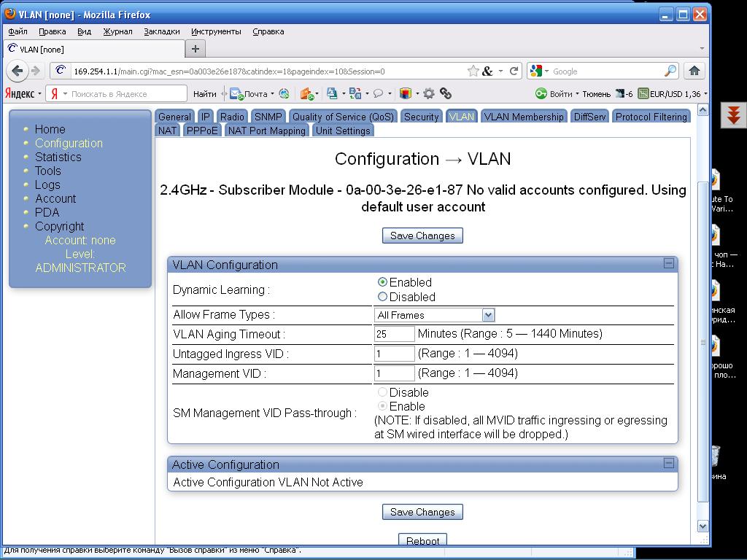Viewport: 747px width, 560px height.
Task: Click the search magnifier icon in Google box
Action: tap(670, 71)
